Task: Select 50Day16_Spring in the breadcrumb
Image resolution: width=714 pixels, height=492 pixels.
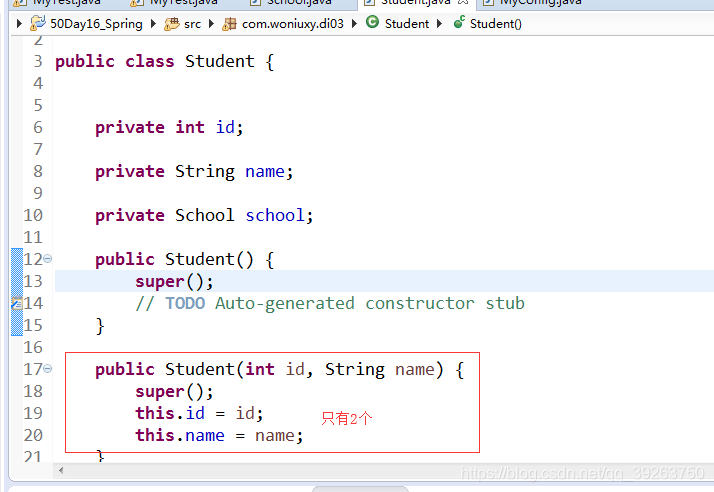Action: click(96, 24)
